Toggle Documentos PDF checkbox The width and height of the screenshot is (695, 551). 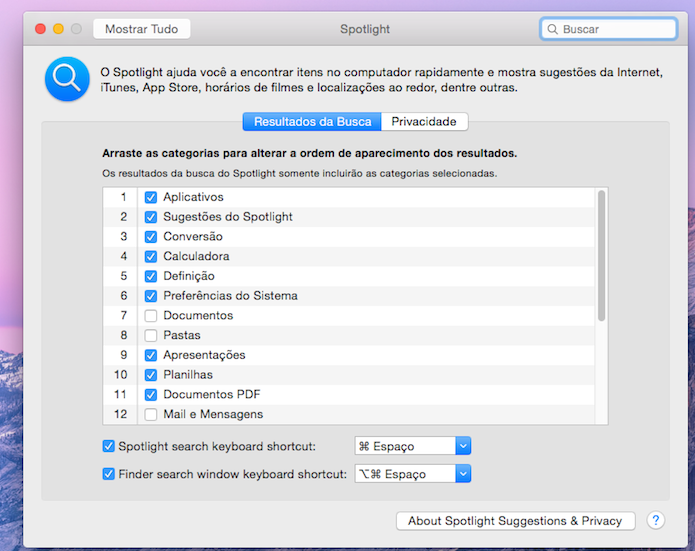point(151,395)
